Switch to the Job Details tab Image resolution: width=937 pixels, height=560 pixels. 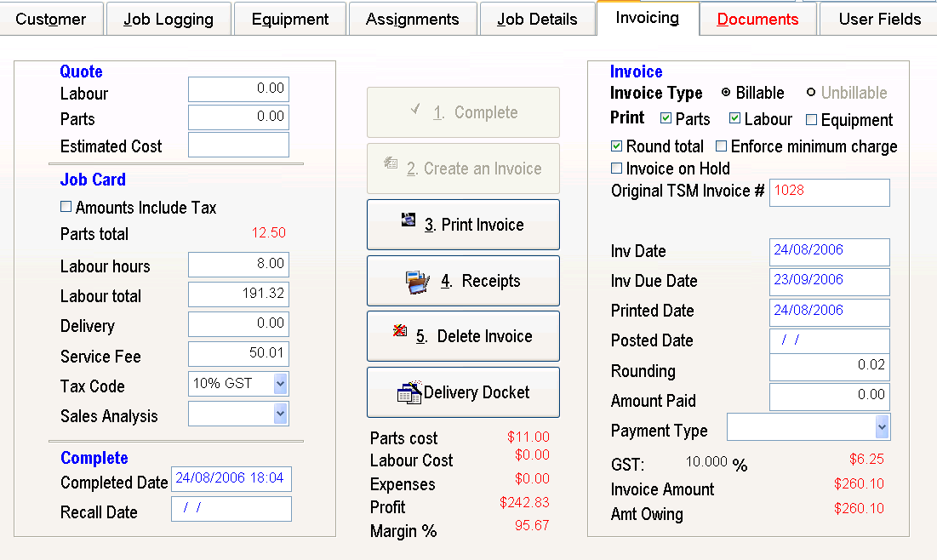pos(537,19)
